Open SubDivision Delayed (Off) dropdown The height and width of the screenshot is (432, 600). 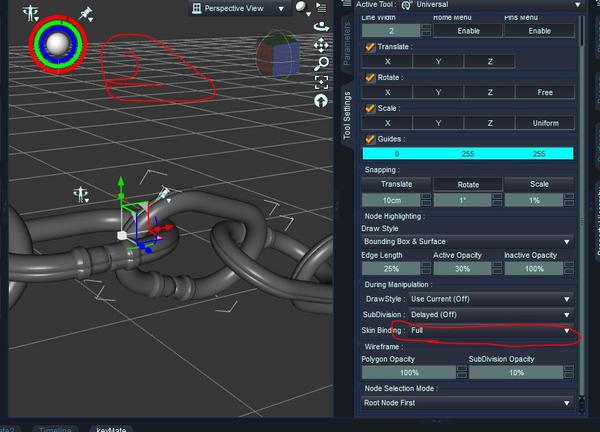(x=491, y=315)
